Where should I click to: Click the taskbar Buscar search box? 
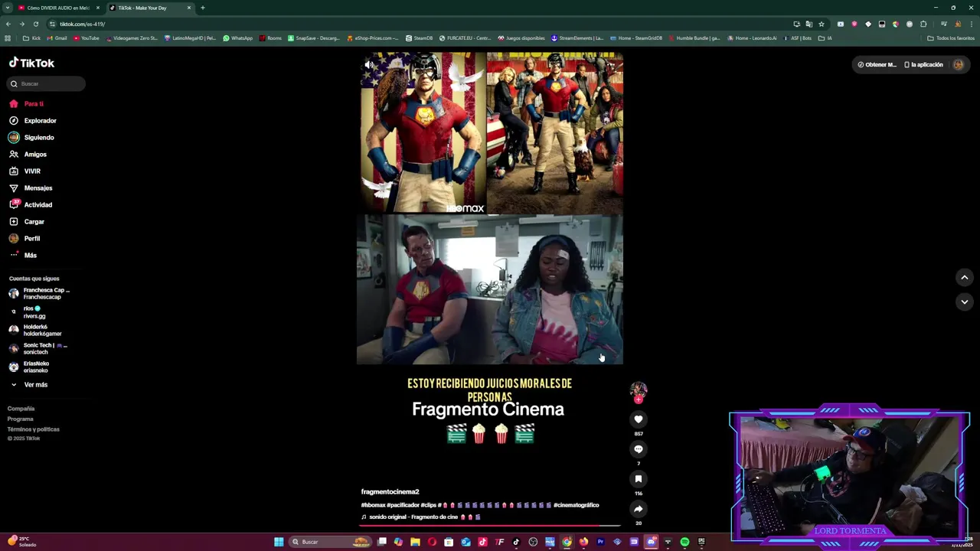tap(331, 542)
